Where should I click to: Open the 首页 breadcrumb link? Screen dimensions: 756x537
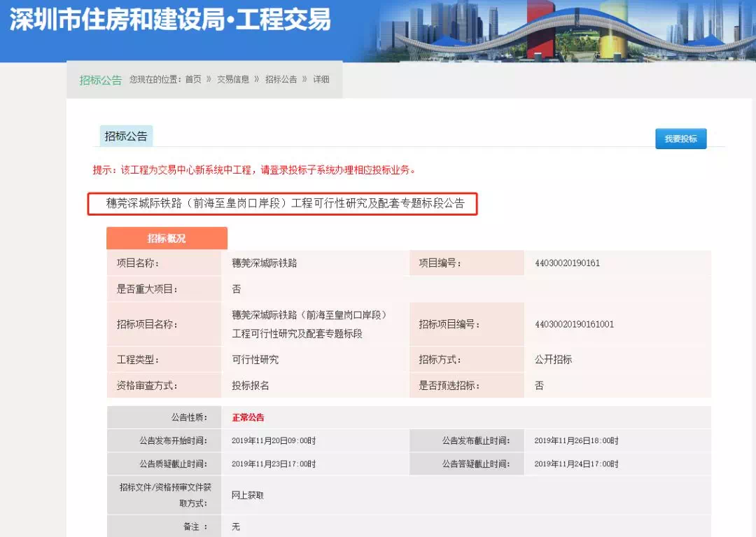pos(193,80)
